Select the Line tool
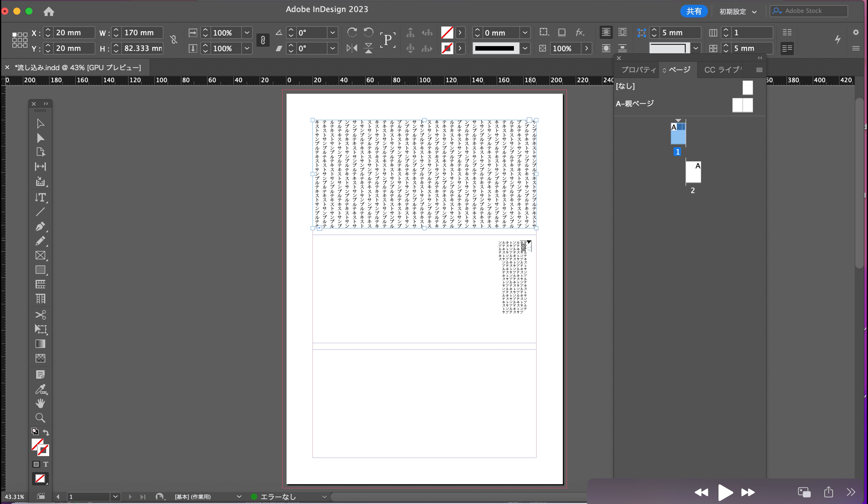 pos(40,212)
